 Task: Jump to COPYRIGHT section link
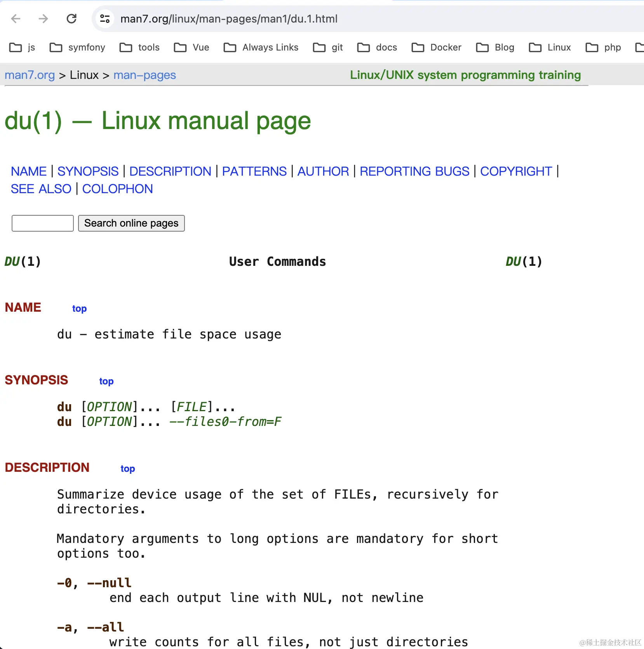[516, 171]
